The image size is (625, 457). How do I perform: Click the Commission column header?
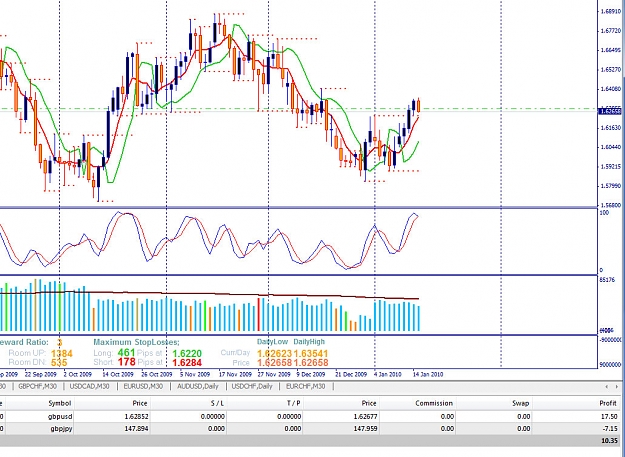tap(434, 403)
